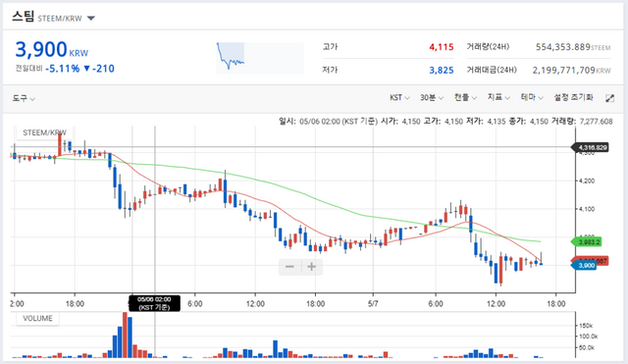Click the mini price sparkline thumbnail
The image size is (628, 364).
click(x=259, y=58)
